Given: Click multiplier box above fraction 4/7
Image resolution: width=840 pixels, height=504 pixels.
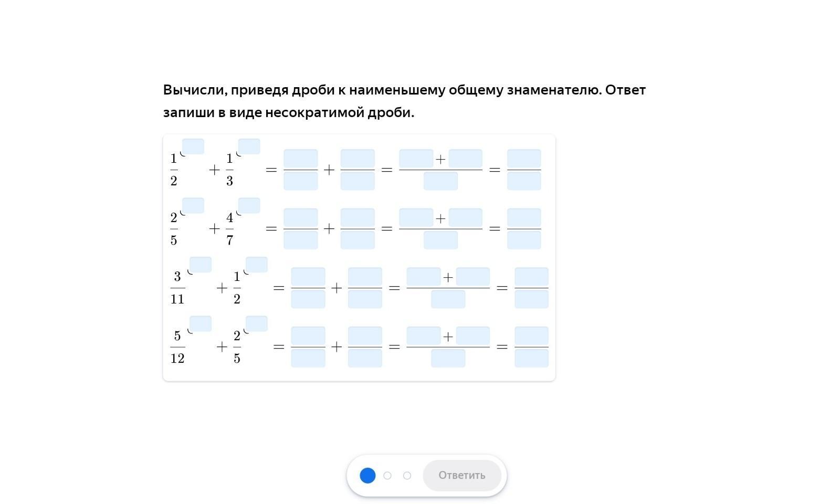Looking at the screenshot, I should click(249, 205).
